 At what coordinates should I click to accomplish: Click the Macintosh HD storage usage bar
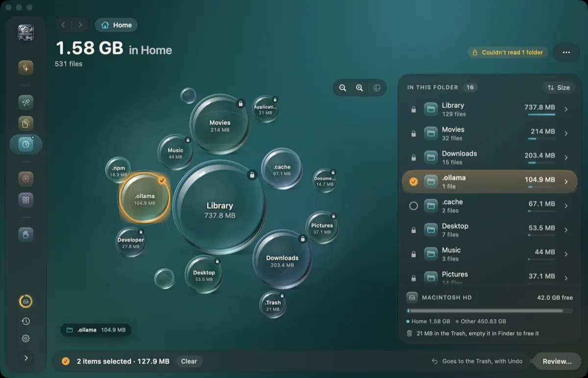490,310
